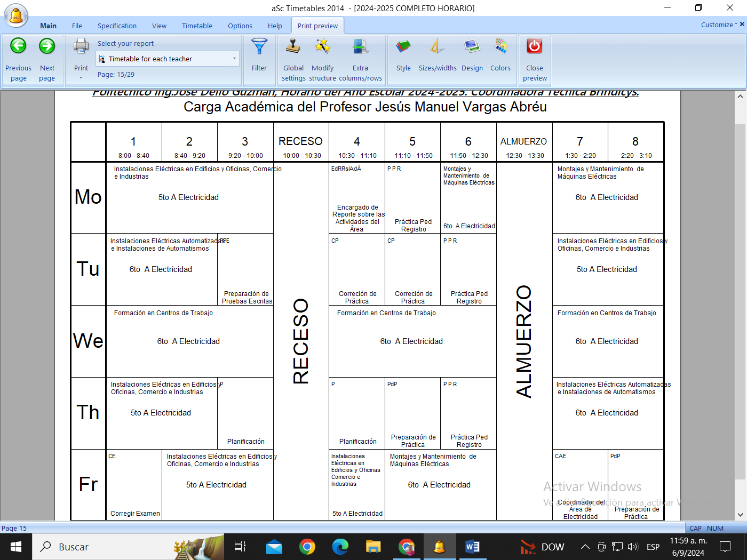Open the Colors palette tool
Viewport: 747px width, 560px height.
pyautogui.click(x=500, y=54)
